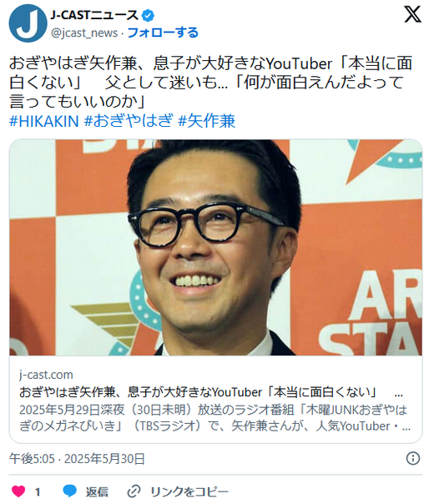Click the J-CAST profile avatar
The width and height of the screenshot is (434, 504).
(x=28, y=23)
